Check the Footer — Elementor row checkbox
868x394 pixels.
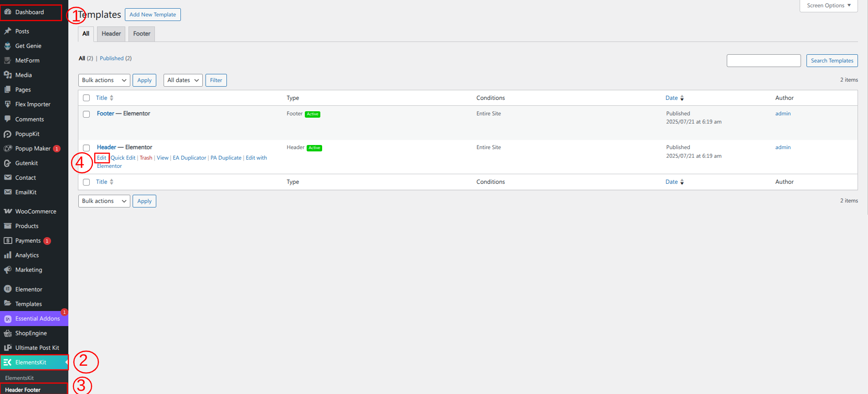(x=86, y=114)
